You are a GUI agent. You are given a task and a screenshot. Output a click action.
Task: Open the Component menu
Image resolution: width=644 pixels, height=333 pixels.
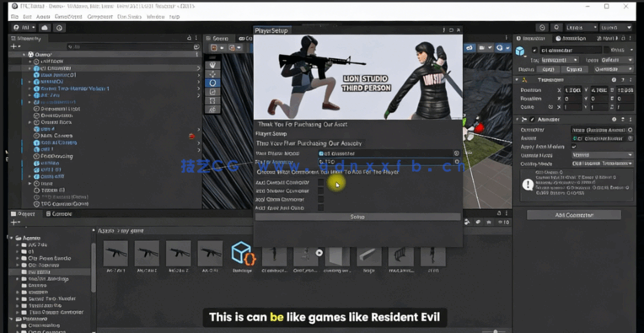pos(99,17)
